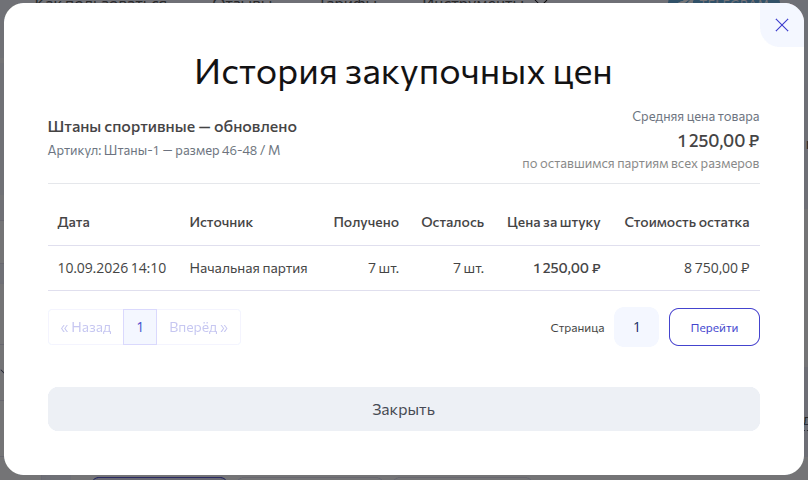Go to previous page with « Назад
Screen dimensions: 808x480
[86, 327]
